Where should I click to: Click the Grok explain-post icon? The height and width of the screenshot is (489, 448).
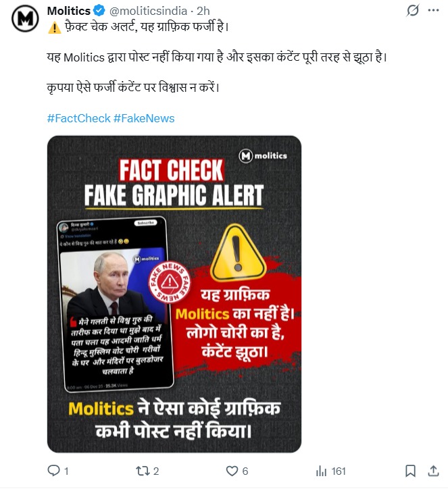412,11
